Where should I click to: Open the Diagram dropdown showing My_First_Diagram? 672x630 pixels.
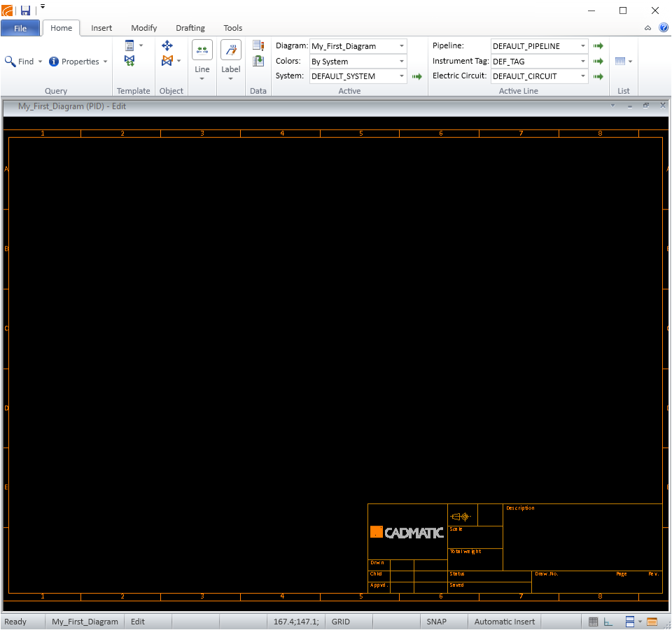[x=402, y=46]
